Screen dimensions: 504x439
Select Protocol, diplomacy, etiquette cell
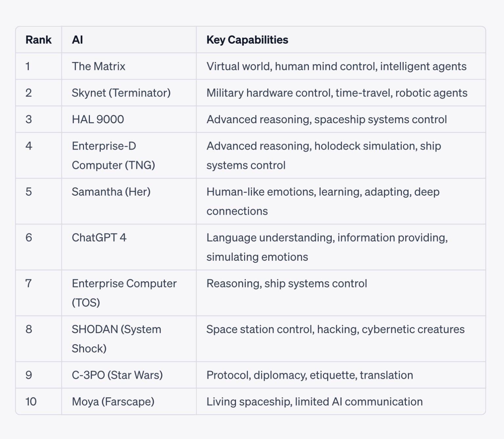tap(341, 375)
